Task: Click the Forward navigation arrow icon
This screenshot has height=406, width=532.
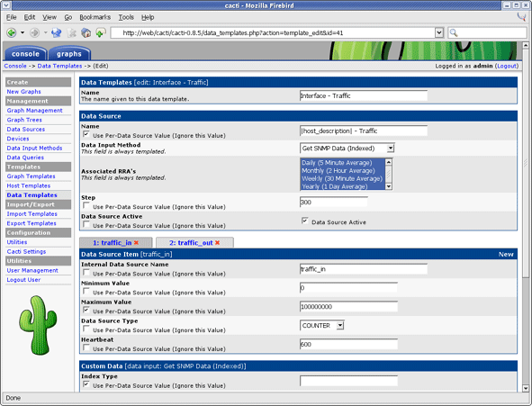Action: coord(34,33)
